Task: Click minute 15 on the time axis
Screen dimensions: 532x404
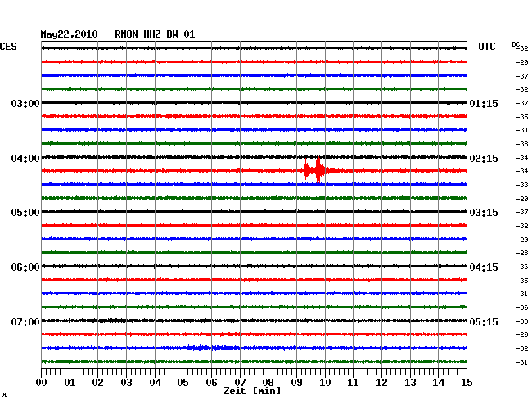Action: pos(467,382)
